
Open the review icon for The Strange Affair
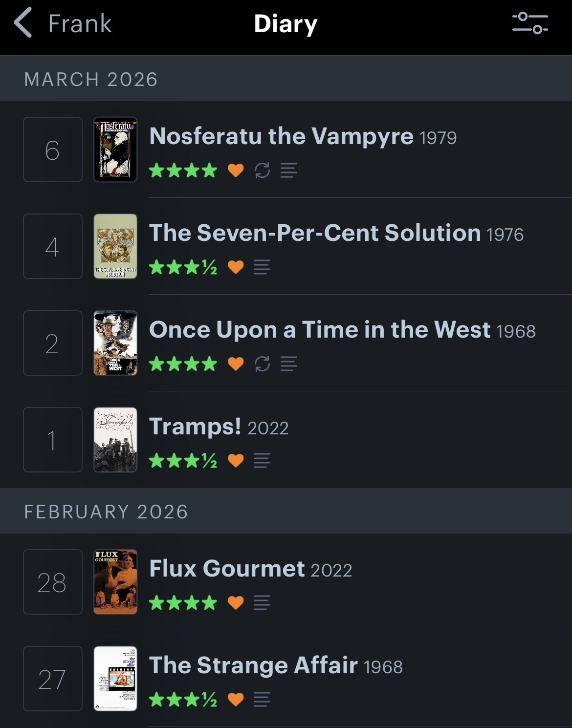[262, 700]
